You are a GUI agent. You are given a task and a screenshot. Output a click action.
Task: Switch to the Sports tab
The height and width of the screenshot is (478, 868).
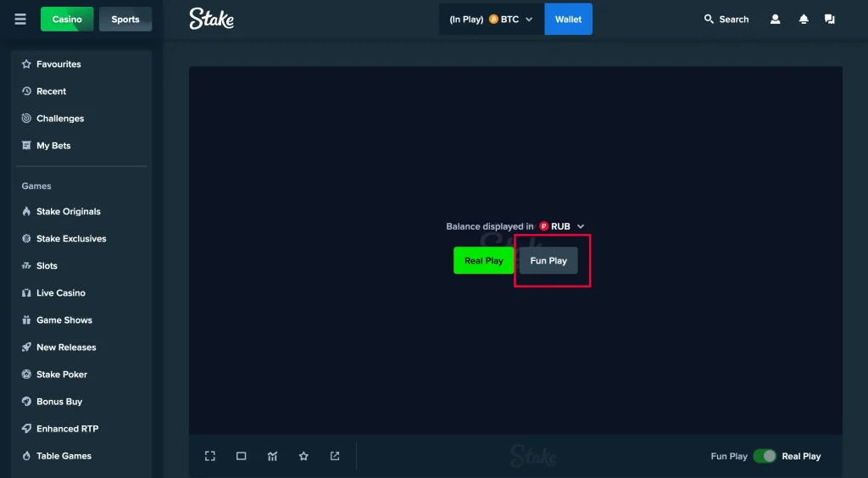125,19
